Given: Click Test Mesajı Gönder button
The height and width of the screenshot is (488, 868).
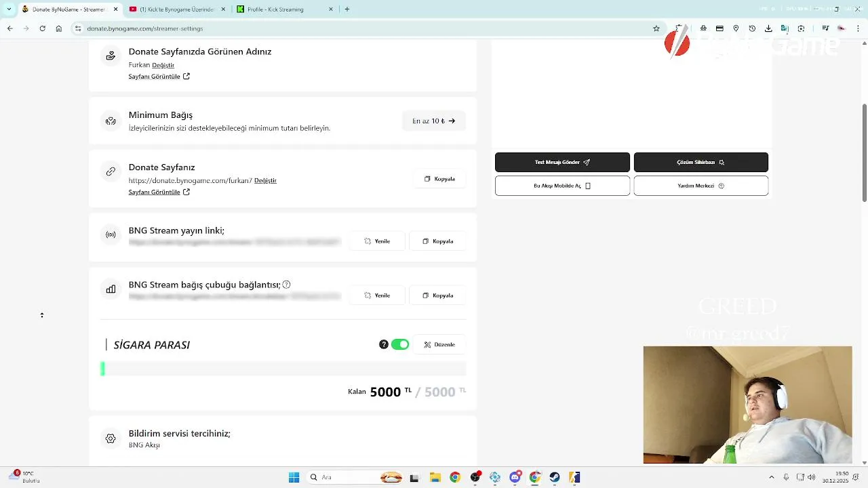Looking at the screenshot, I should [x=562, y=162].
